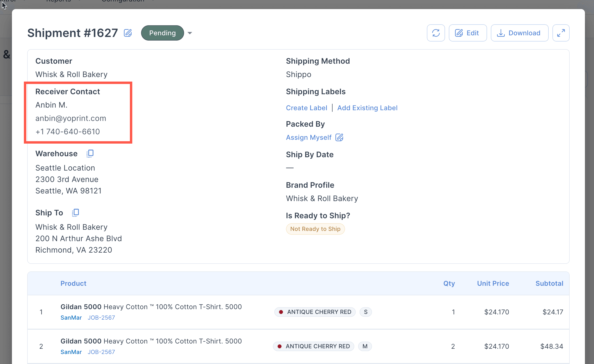Screen dimensions: 594x364
Task: Click the Subtotal column header
Action: (549, 283)
